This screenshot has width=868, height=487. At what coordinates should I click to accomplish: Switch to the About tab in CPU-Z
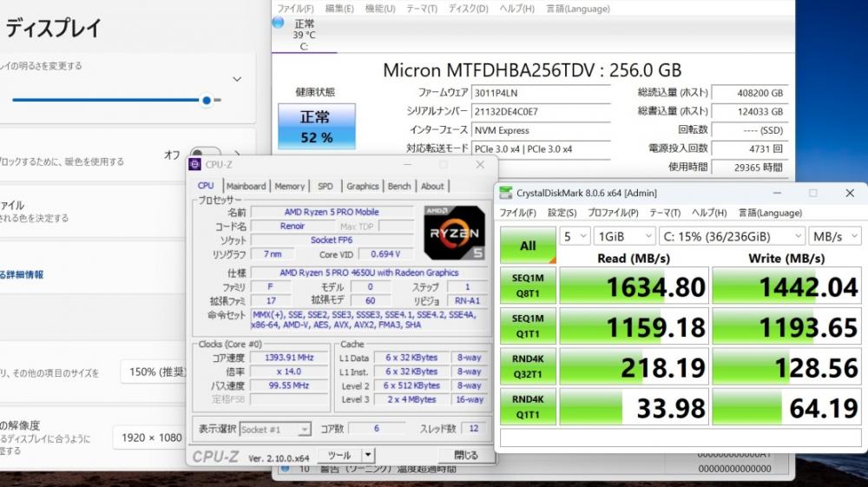[432, 186]
